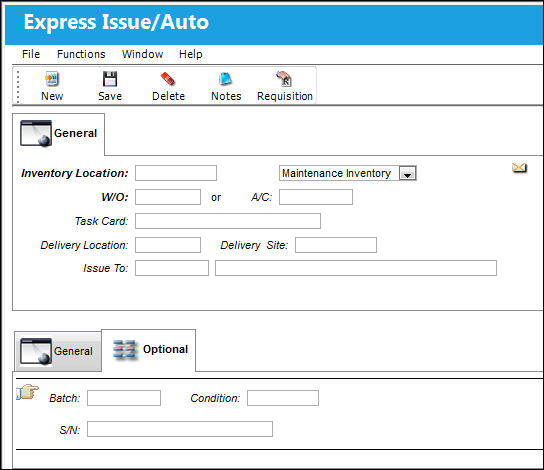Click the envelope mail icon
This screenshot has height=470, width=544.
(x=519, y=168)
